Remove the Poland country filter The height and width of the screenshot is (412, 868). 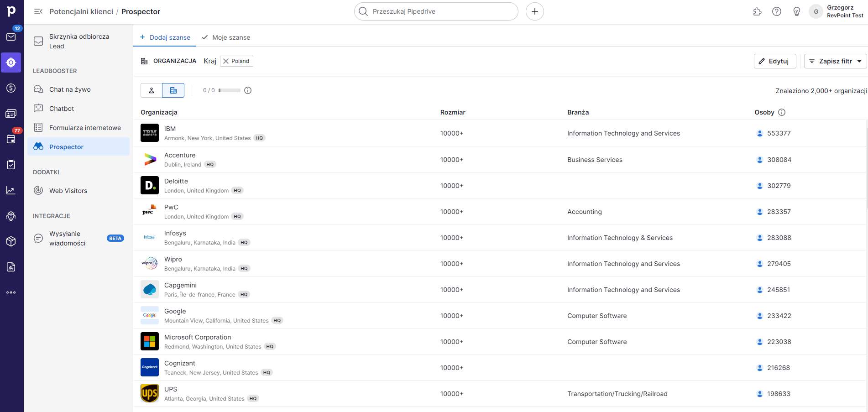[x=226, y=61]
